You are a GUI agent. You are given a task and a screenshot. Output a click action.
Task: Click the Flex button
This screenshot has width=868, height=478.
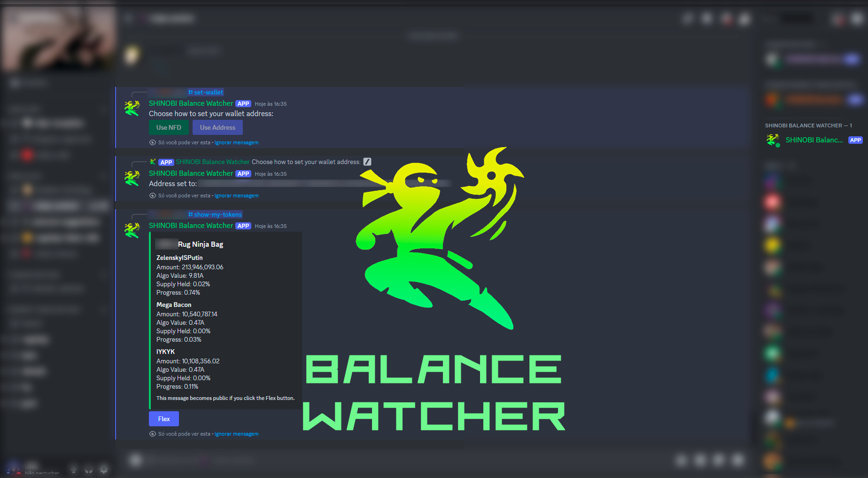(x=164, y=419)
